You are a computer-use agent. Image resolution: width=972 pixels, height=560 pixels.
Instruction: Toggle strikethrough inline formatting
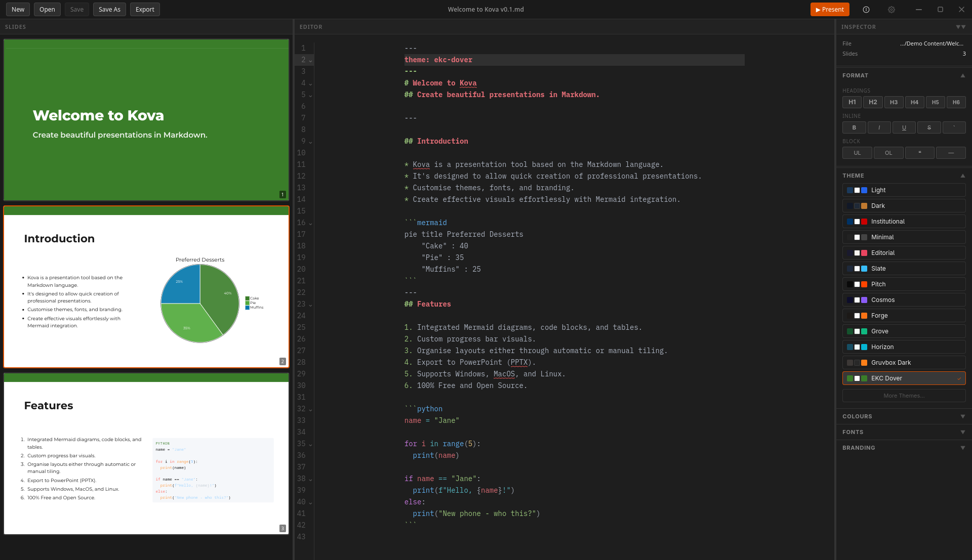[x=929, y=127]
